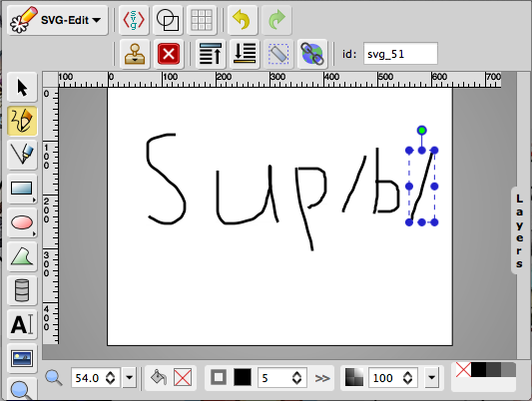
Task: Open the opacity dropdown arrow
Action: (431, 377)
